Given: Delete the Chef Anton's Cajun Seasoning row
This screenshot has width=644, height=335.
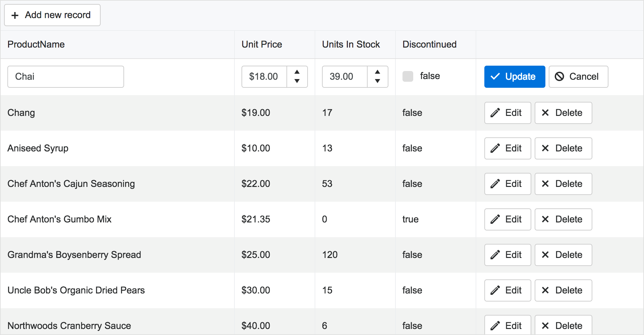Looking at the screenshot, I should (563, 184).
